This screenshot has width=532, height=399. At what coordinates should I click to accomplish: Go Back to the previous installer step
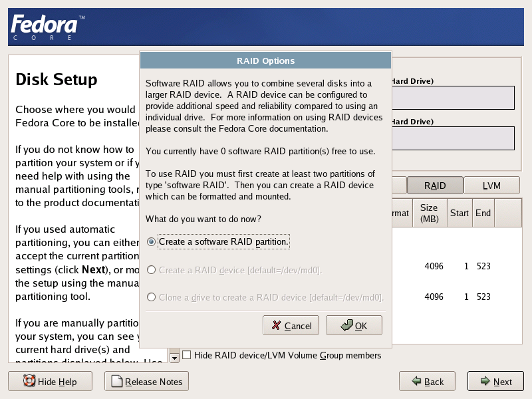tap(427, 381)
